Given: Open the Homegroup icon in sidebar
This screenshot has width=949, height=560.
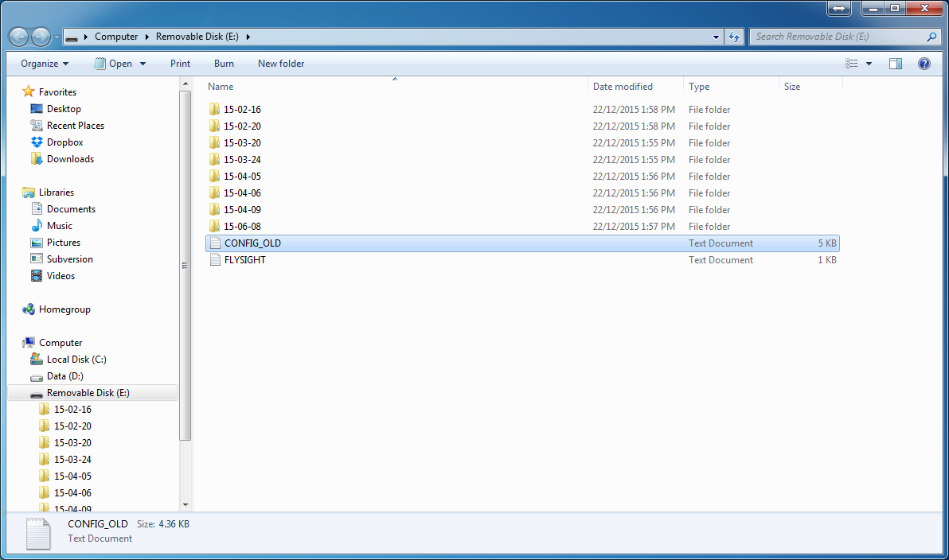Looking at the screenshot, I should 29,309.
